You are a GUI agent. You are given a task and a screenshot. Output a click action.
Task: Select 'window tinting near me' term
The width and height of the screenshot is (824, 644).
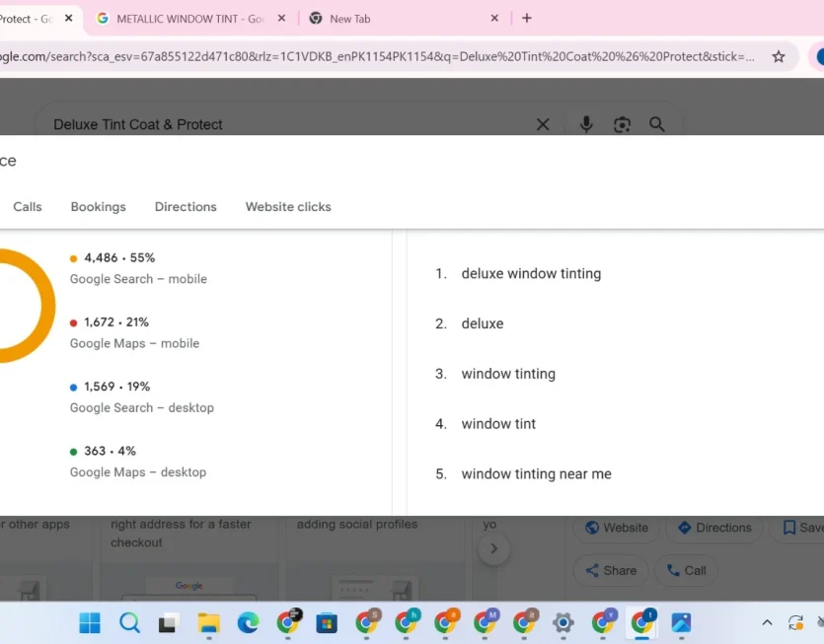(536, 473)
